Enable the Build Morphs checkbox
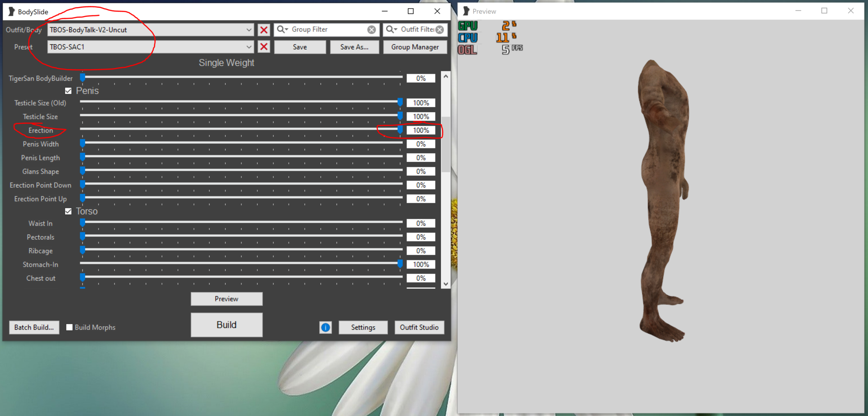 [69, 327]
